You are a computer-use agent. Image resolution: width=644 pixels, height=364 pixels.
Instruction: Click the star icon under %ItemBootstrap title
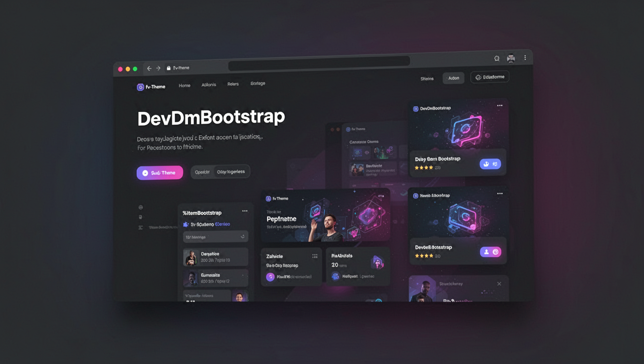(x=186, y=225)
